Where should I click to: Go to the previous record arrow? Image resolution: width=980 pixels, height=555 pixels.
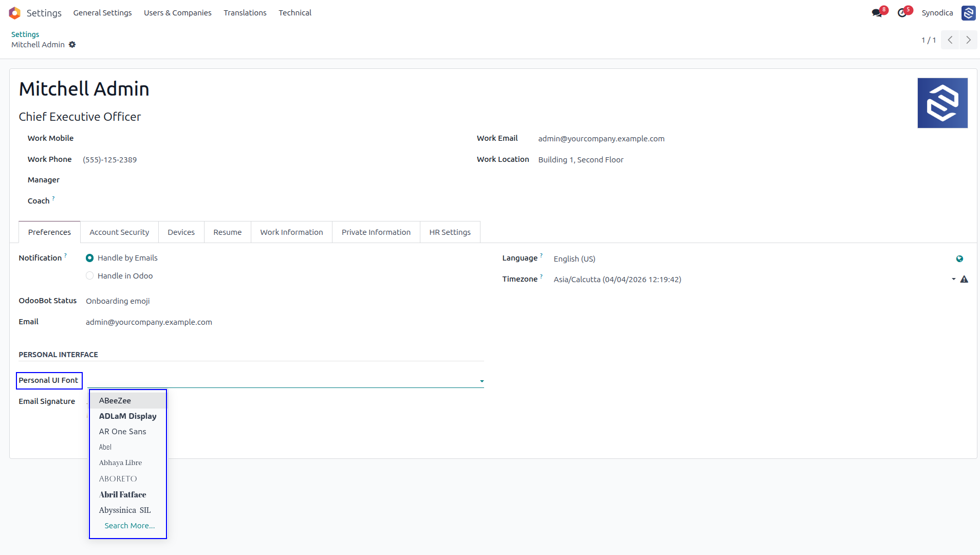(950, 40)
